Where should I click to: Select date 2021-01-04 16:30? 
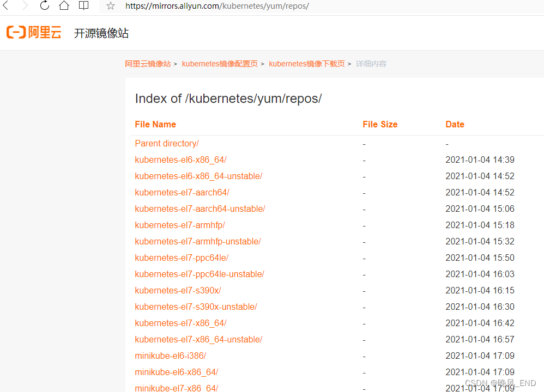pyautogui.click(x=480, y=307)
